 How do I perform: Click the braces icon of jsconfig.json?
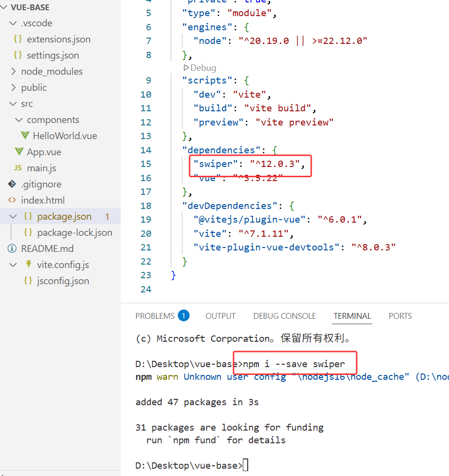[x=28, y=281]
